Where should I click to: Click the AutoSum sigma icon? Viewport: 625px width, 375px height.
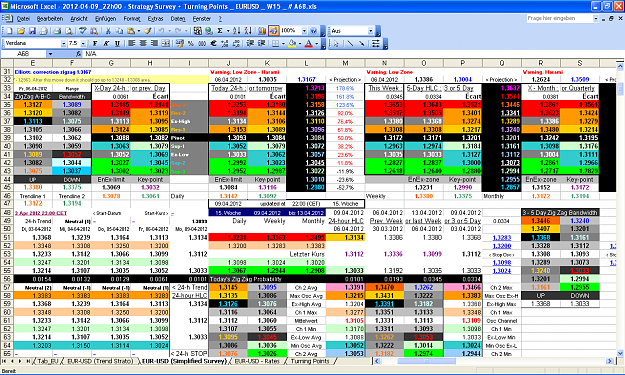pyautogui.click(x=220, y=31)
